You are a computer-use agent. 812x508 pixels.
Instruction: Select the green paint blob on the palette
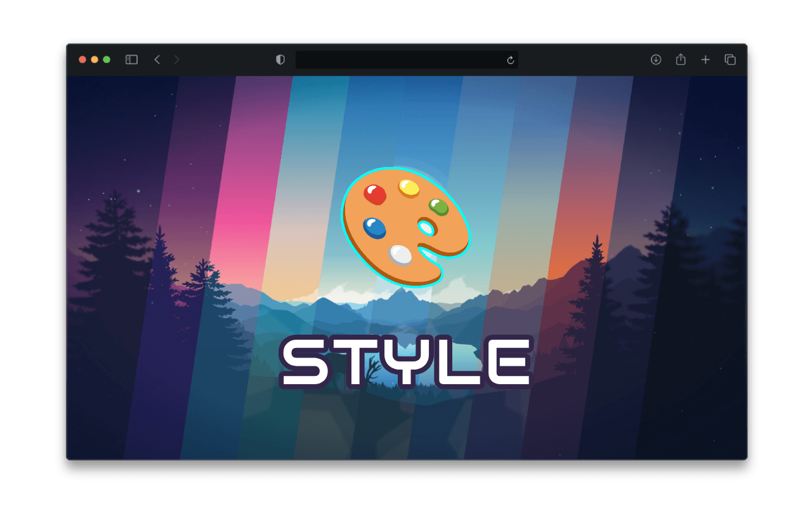click(439, 206)
